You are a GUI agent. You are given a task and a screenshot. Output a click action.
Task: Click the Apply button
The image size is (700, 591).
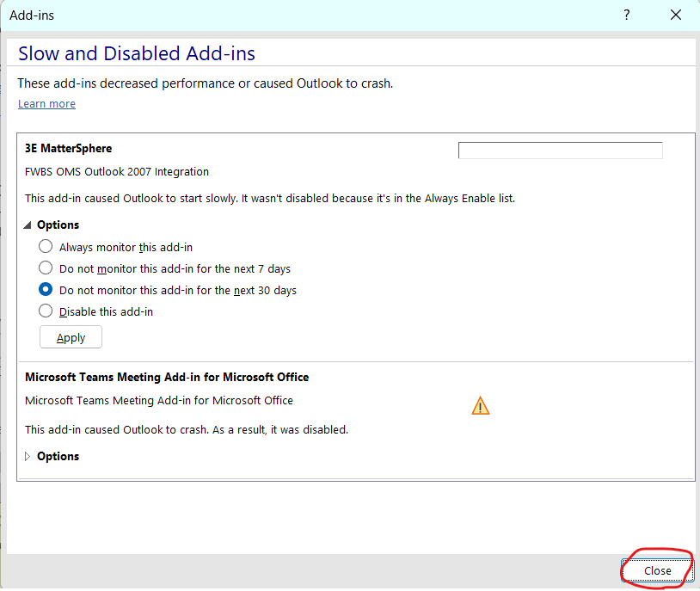[71, 337]
